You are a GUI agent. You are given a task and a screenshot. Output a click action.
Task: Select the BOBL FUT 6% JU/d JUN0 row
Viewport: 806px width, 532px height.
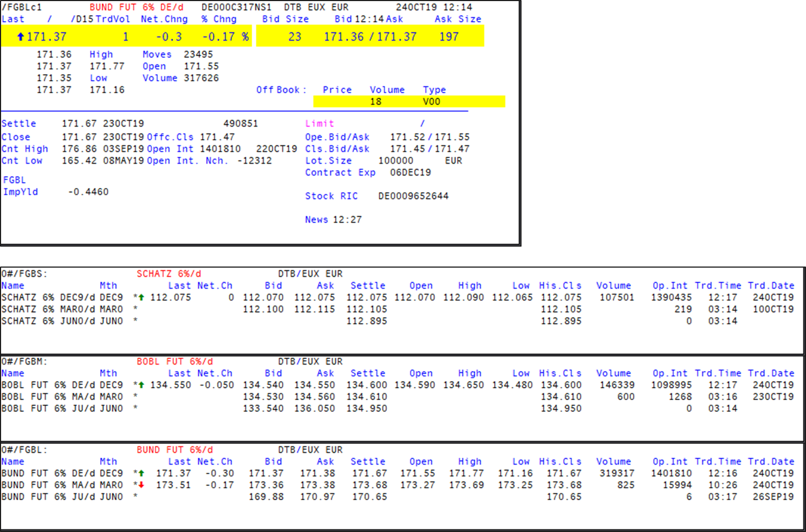62,408
